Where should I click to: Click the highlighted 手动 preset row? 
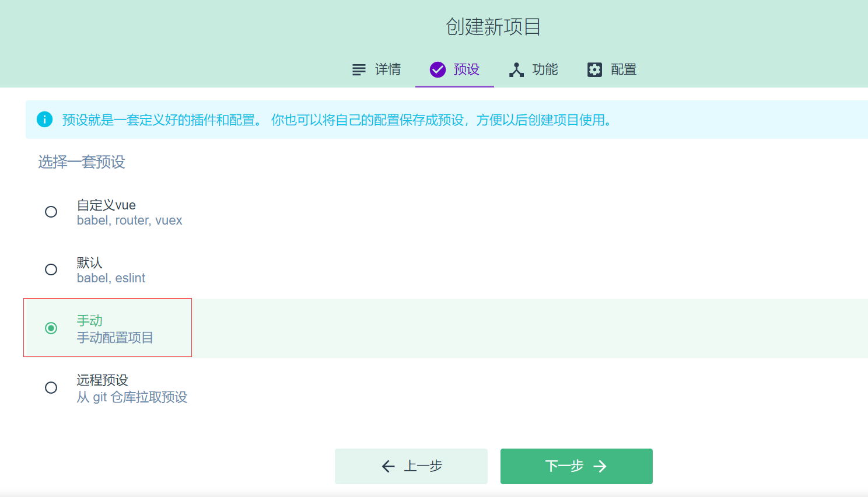[107, 327]
